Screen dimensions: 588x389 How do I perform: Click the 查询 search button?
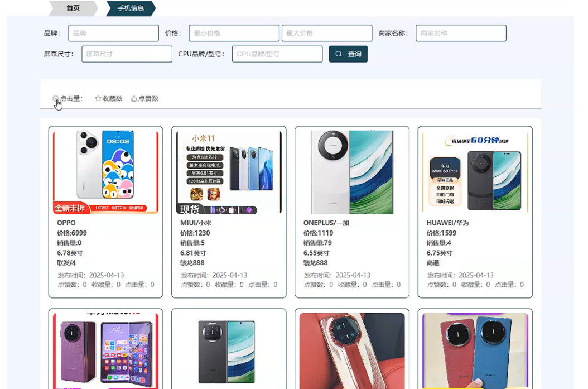[348, 54]
